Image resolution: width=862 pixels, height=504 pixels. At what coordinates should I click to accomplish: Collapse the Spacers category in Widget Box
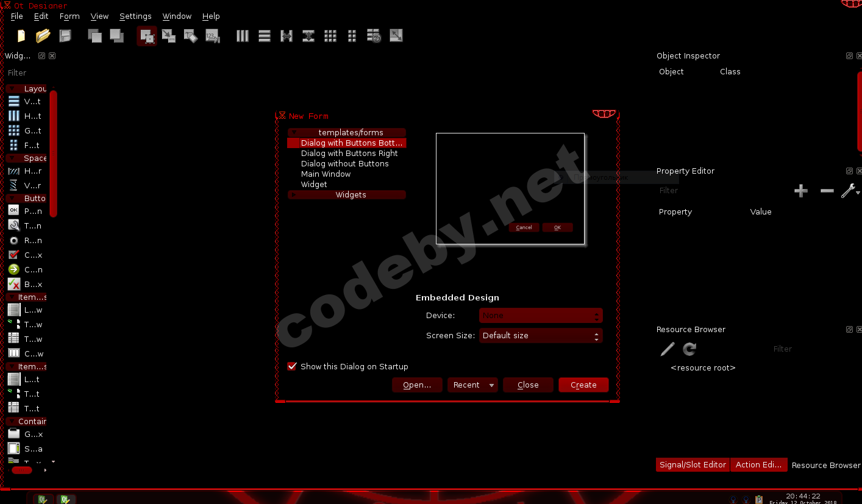(12, 158)
